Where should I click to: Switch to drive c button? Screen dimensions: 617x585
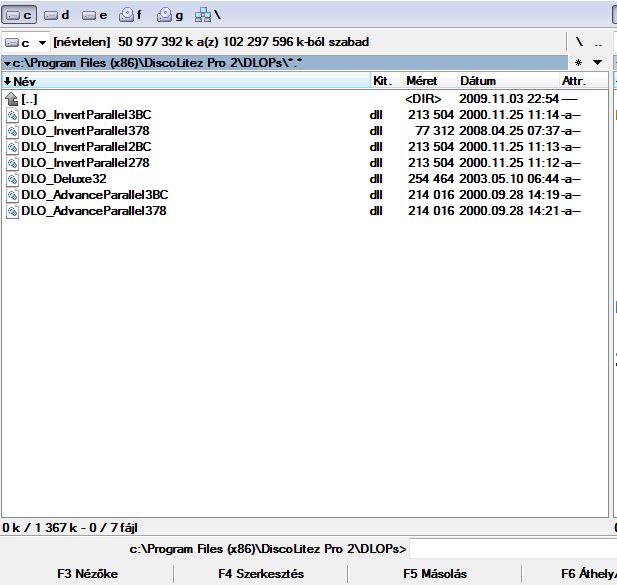pos(19,15)
